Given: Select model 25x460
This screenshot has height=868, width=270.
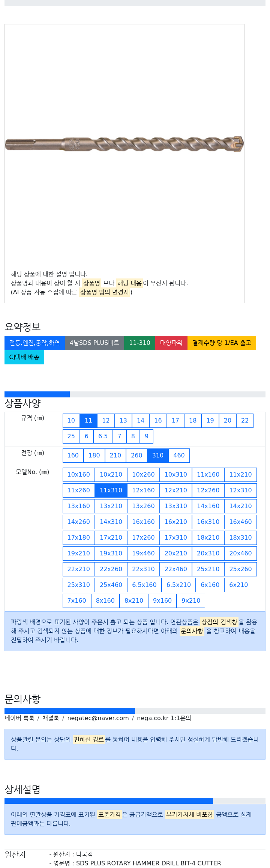Looking at the screenshot, I should click(111, 585).
